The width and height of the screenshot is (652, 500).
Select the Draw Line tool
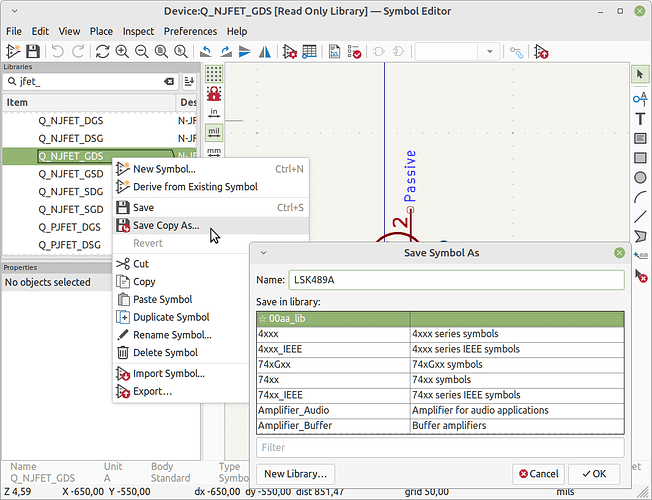[640, 217]
